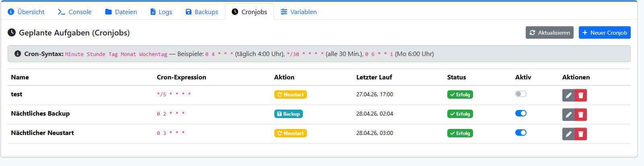Edit the test cronjob with pencil icon

(568, 95)
